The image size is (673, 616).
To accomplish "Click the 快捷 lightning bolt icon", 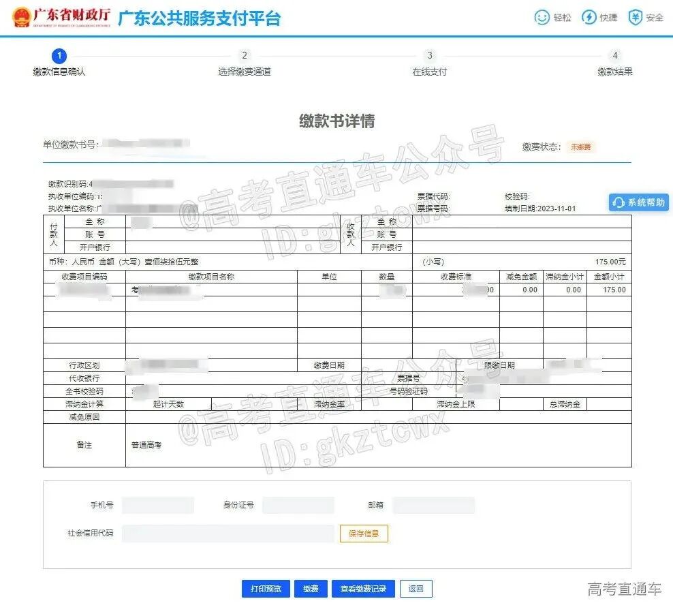I will tap(587, 17).
